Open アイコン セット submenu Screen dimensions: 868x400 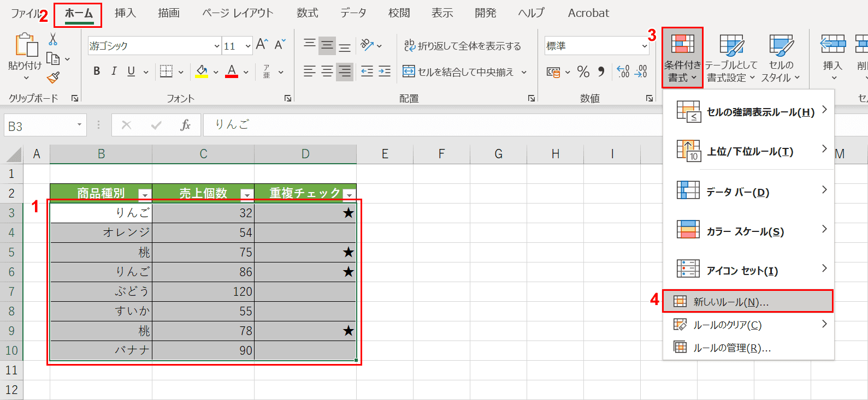(x=748, y=270)
